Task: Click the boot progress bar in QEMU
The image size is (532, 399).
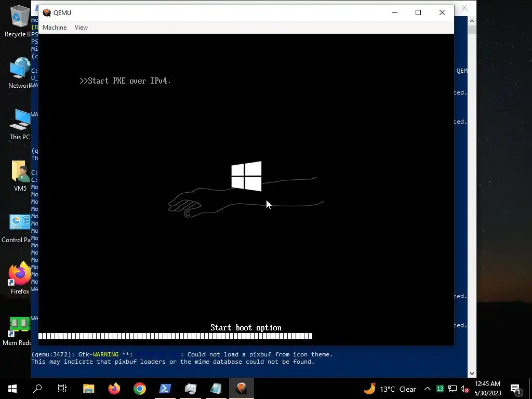Action: [176, 336]
